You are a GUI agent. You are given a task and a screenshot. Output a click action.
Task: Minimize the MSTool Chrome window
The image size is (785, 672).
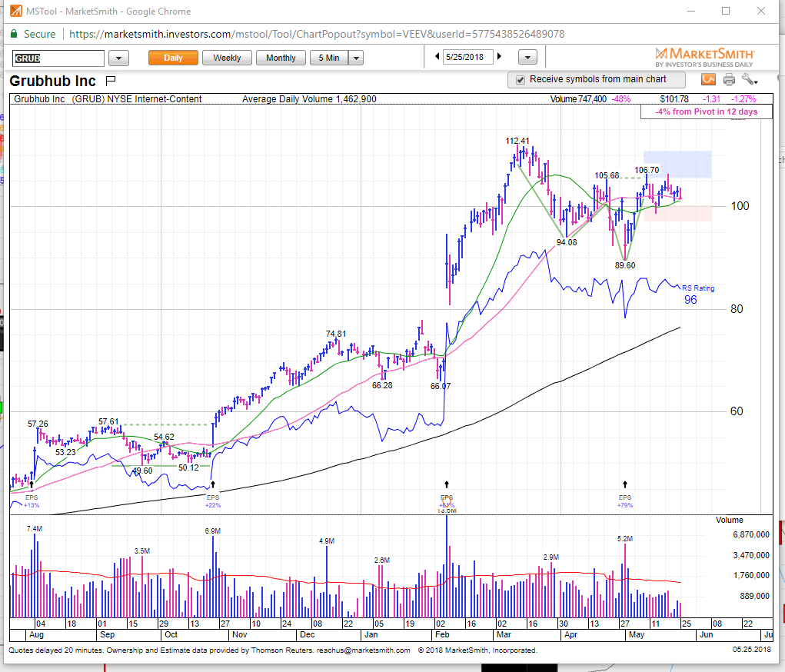[x=691, y=11]
